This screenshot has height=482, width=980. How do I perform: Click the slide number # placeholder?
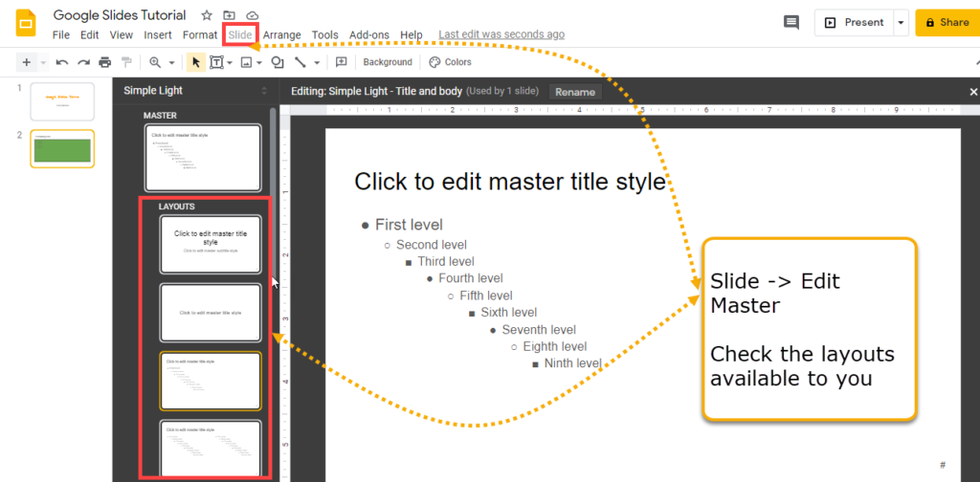(x=943, y=465)
